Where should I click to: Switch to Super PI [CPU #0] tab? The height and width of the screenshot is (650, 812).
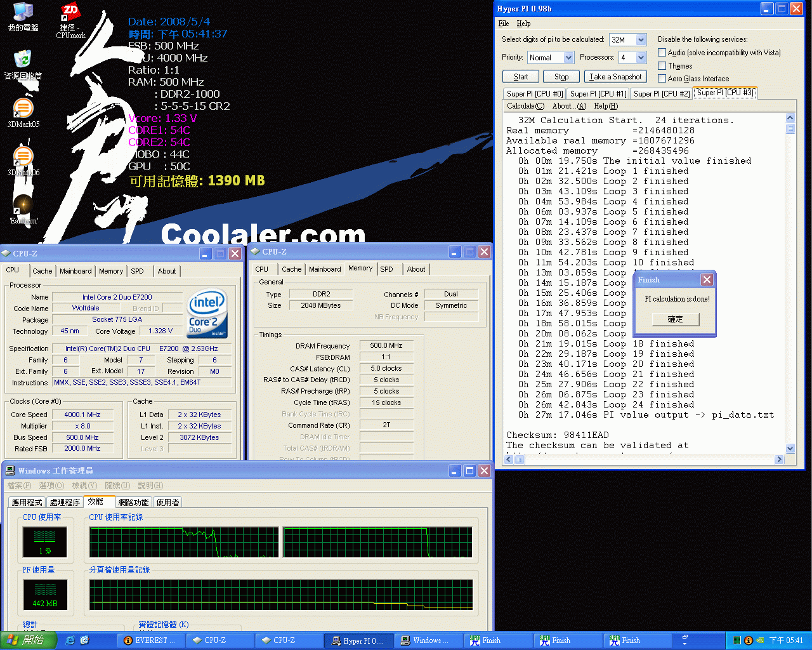coord(535,93)
